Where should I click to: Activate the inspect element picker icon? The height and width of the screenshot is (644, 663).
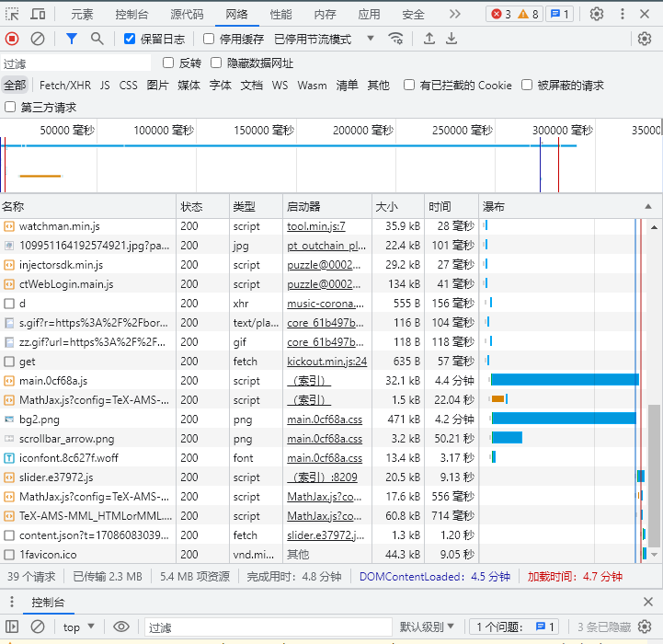coord(12,15)
